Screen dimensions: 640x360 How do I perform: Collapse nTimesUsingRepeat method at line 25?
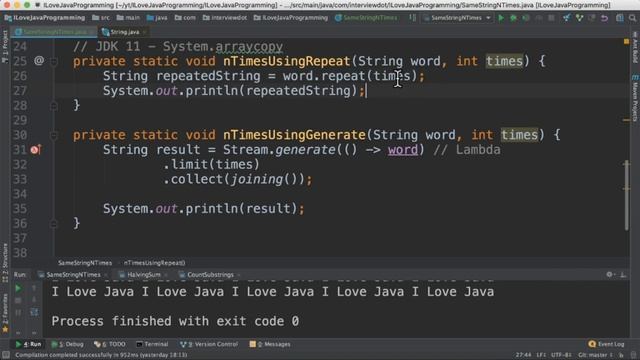[x=53, y=62]
